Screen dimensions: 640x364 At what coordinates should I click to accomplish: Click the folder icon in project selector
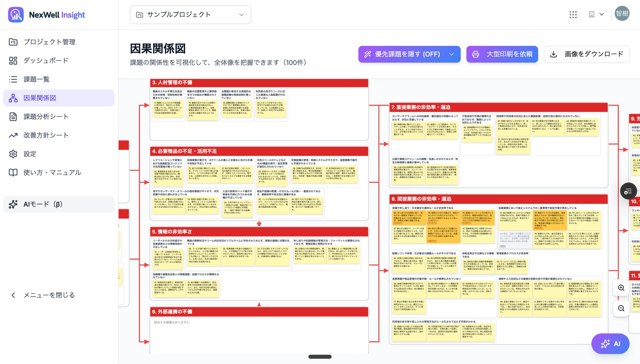[139, 15]
